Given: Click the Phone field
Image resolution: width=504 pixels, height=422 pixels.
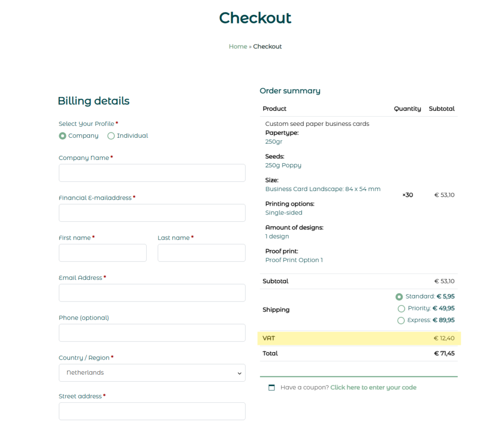Looking at the screenshot, I should pyautogui.click(x=152, y=332).
